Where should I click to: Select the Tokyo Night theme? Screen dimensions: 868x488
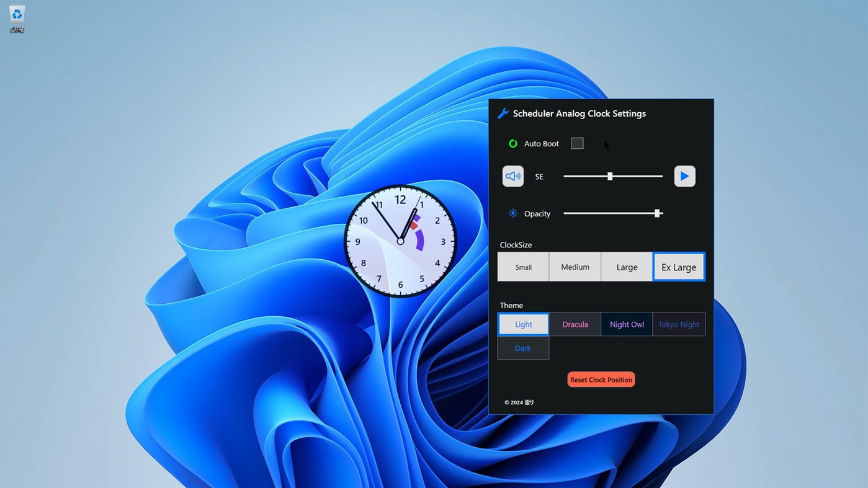pyautogui.click(x=678, y=324)
